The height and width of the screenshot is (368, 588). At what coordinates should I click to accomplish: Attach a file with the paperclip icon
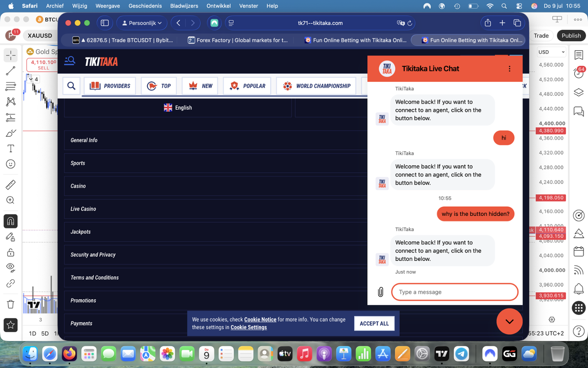pyautogui.click(x=381, y=292)
